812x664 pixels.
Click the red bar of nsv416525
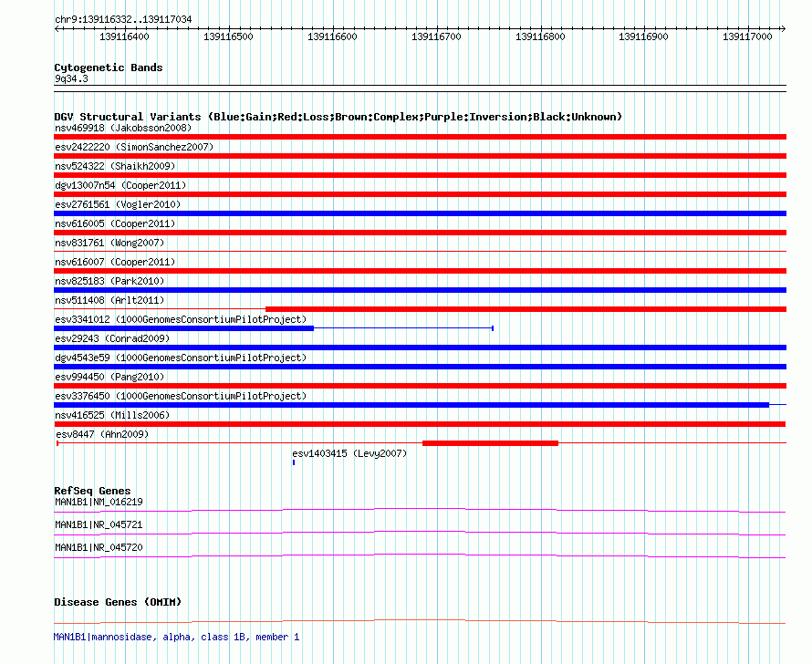point(420,424)
